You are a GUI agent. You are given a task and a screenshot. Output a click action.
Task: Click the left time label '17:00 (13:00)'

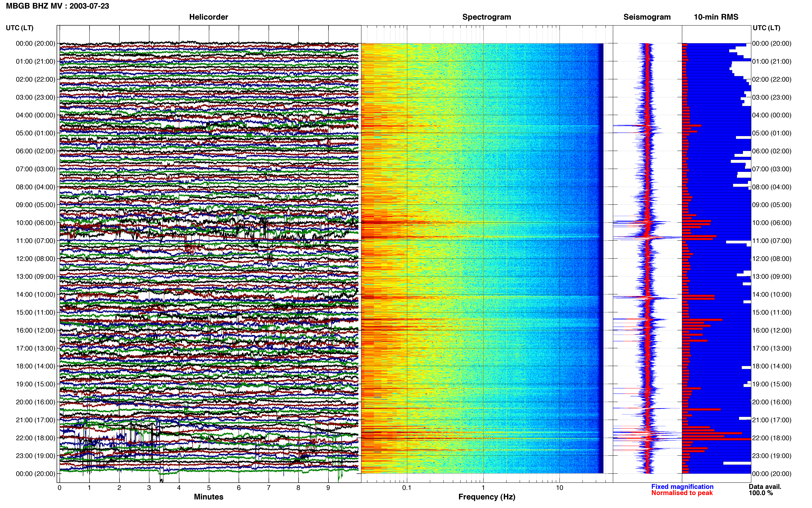(x=36, y=348)
